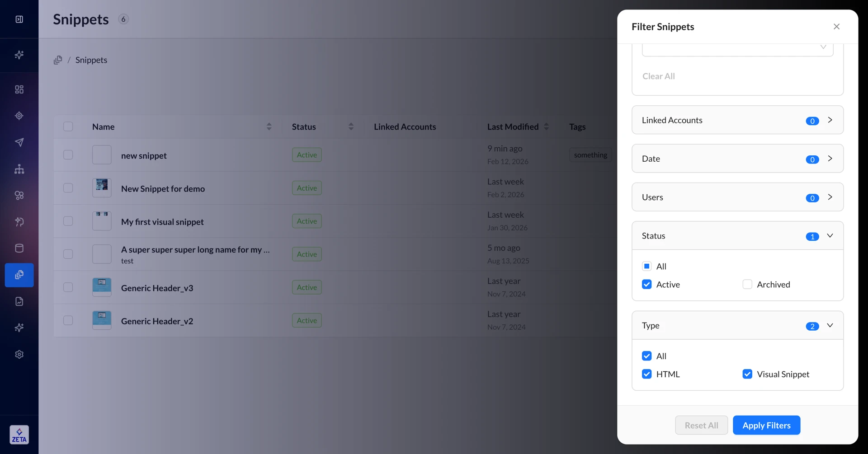Image resolution: width=868 pixels, height=454 pixels.
Task: Click the sidebar panel toggle icon
Action: (19, 19)
